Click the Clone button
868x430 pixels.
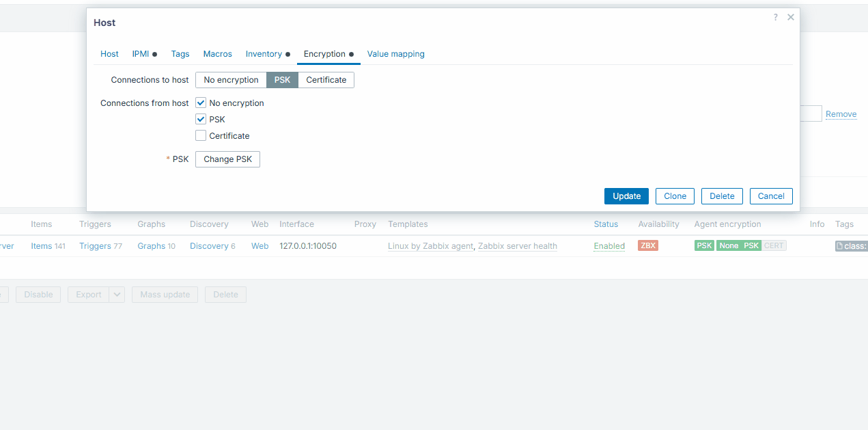[675, 196]
